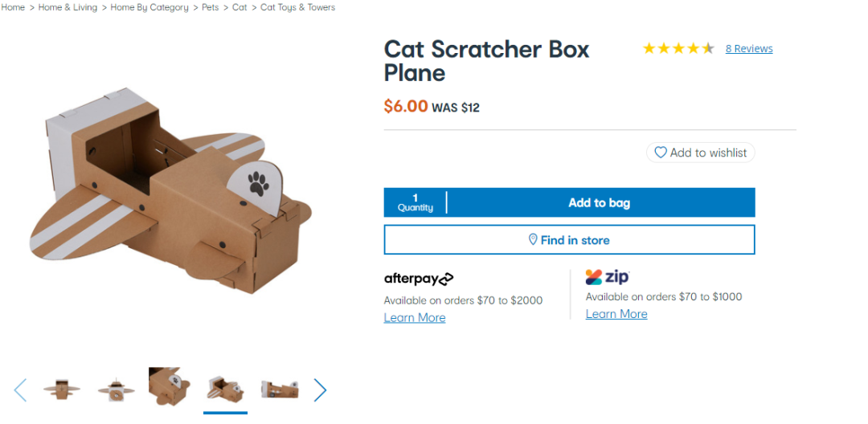Screen dimensions: 868x424
Task: Open the Home By Category breadcrumb
Action: click(x=149, y=8)
